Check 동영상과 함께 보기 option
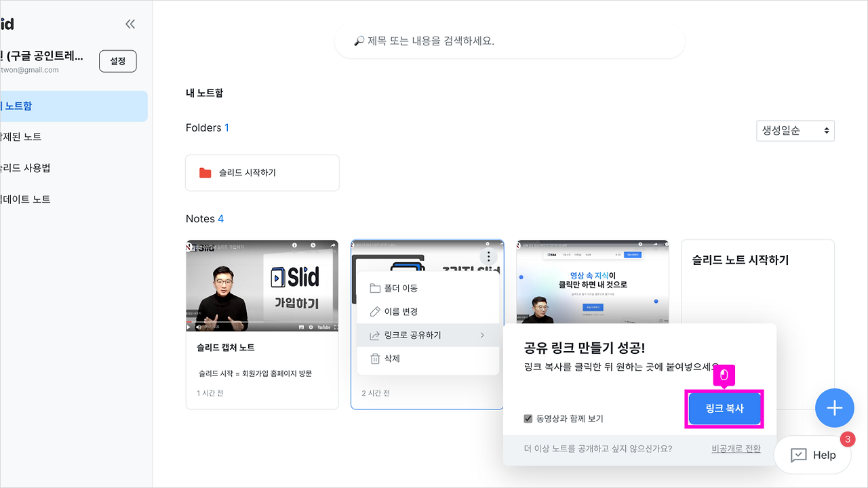Viewport: 868px width, 488px height. click(528, 418)
